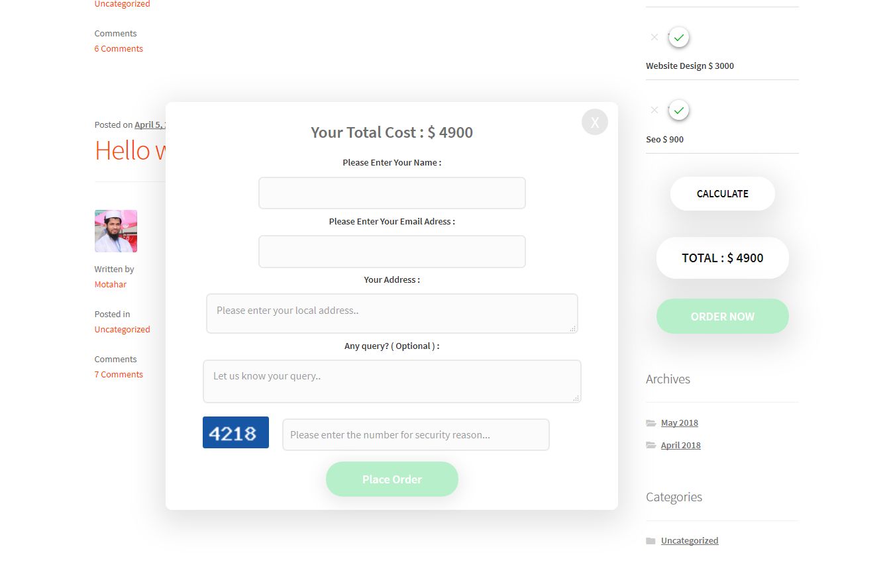Click the folder icon next to May 2018
Image resolution: width=893 pixels, height=588 pixels.
[x=651, y=423]
